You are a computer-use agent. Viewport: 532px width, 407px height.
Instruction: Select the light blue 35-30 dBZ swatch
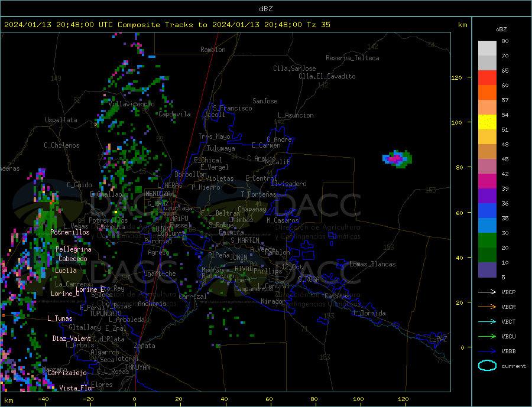tap(487, 225)
